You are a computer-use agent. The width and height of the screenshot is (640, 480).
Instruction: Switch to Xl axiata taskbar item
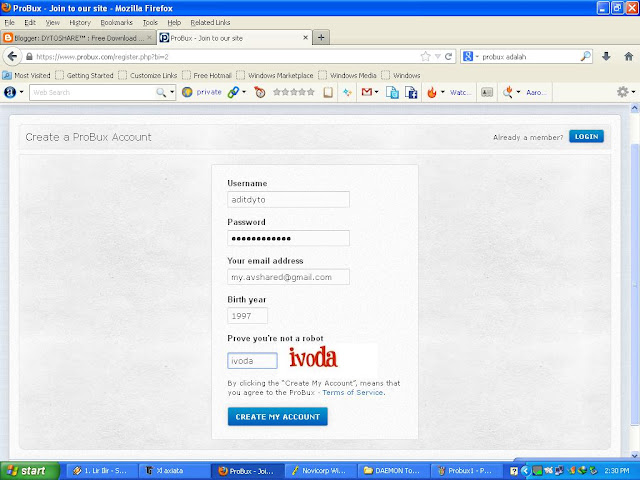tap(174, 471)
